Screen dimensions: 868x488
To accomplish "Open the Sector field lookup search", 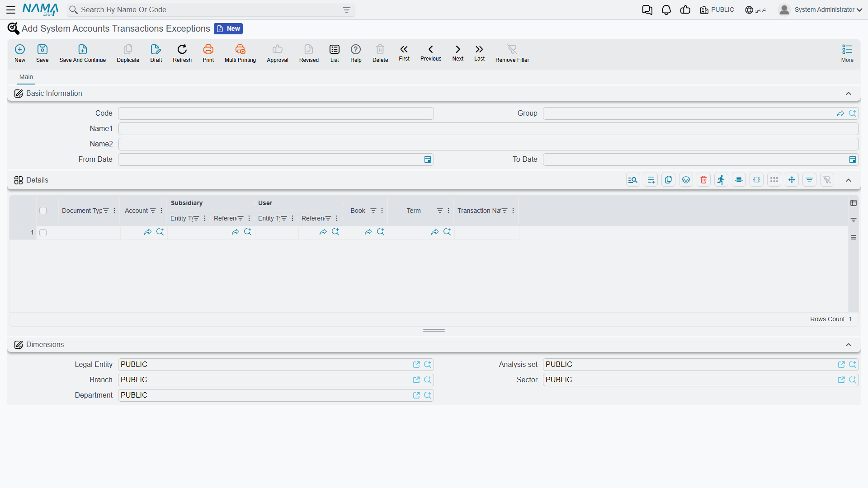I will pos(853,380).
